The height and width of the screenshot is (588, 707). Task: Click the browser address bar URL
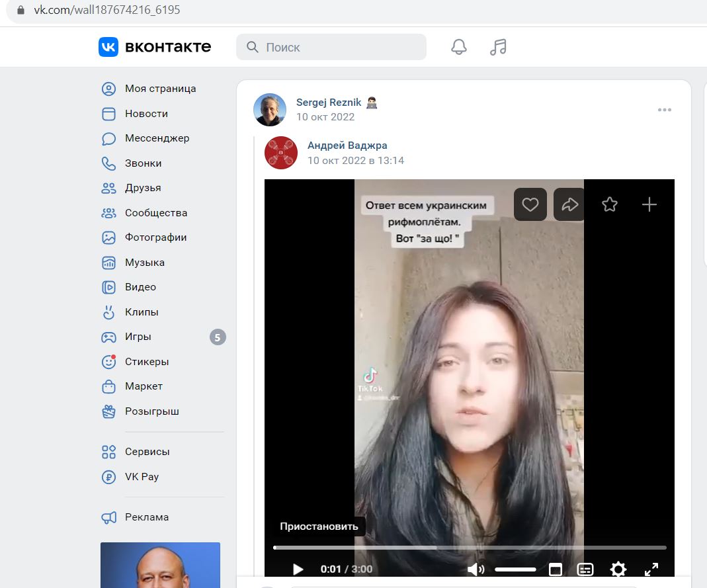[107, 10]
